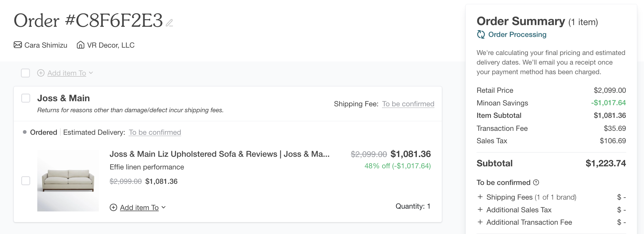Click Estimated Delivery To be confirmed link
The image size is (644, 234).
[155, 132]
